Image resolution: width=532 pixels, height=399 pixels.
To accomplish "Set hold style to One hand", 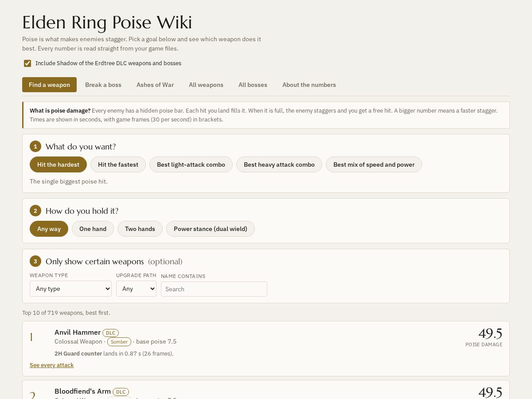I will click(93, 229).
